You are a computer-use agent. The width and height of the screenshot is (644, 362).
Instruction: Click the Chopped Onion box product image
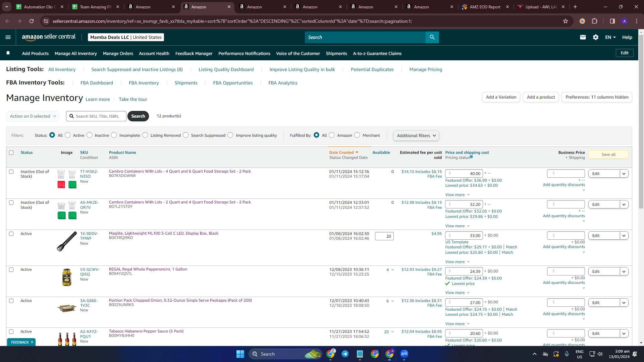pyautogui.click(x=67, y=308)
